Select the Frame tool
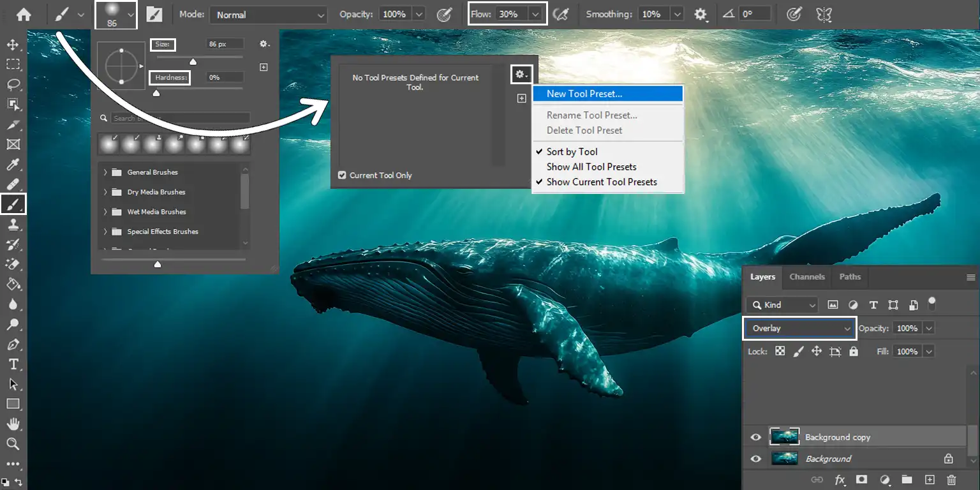This screenshot has width=980, height=490. [x=13, y=144]
